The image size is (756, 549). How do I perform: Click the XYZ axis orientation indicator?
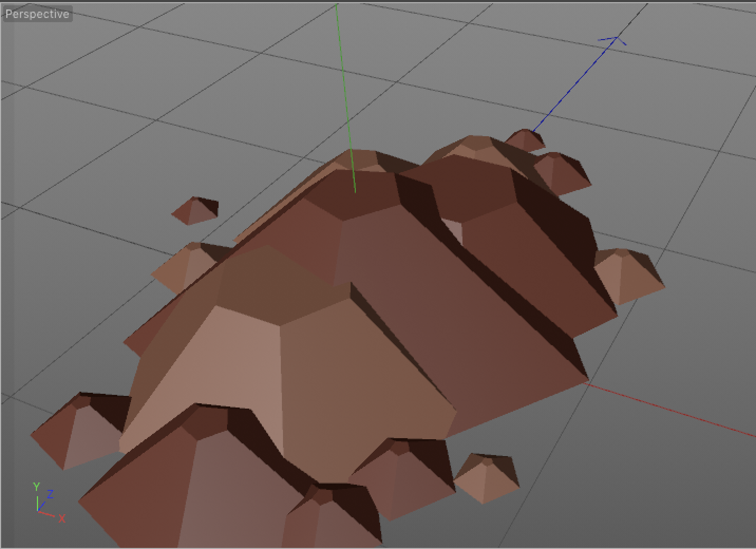click(49, 502)
